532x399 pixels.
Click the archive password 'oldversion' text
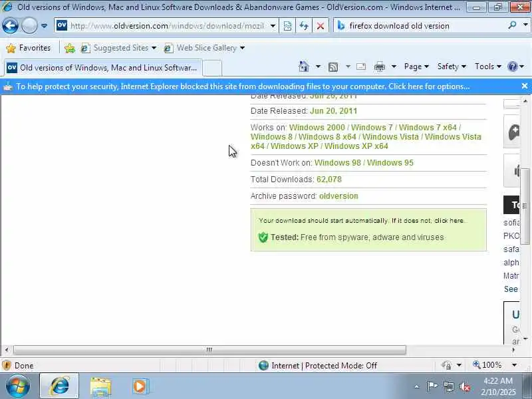(338, 196)
